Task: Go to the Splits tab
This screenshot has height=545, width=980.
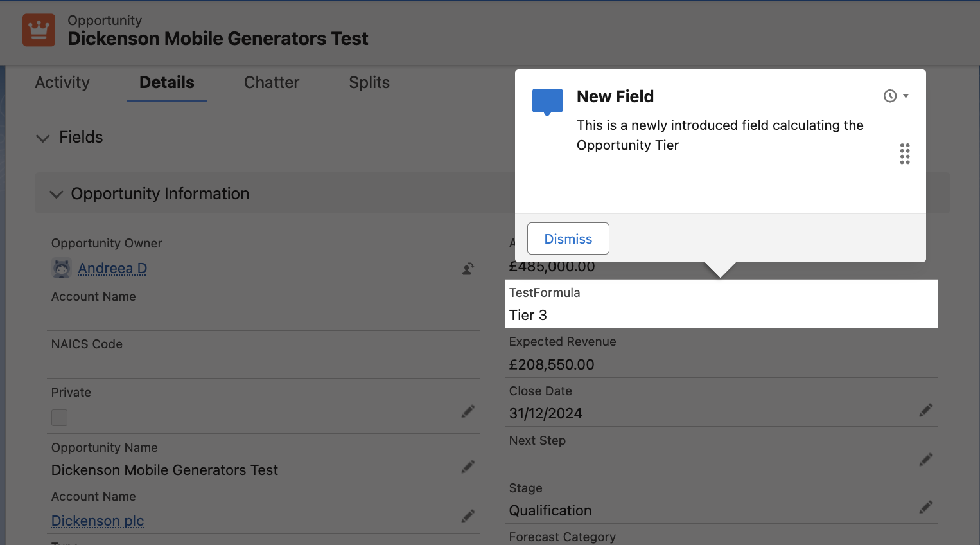Action: tap(369, 83)
